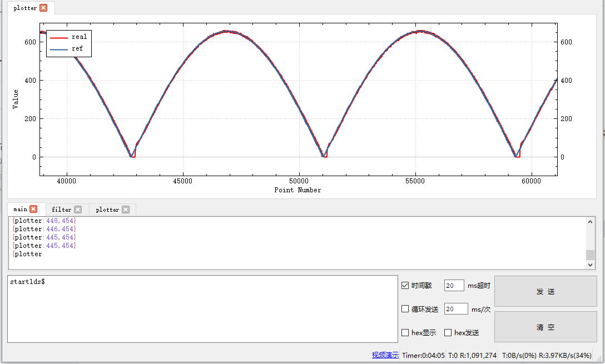Close the lower plotter tab

(126, 210)
